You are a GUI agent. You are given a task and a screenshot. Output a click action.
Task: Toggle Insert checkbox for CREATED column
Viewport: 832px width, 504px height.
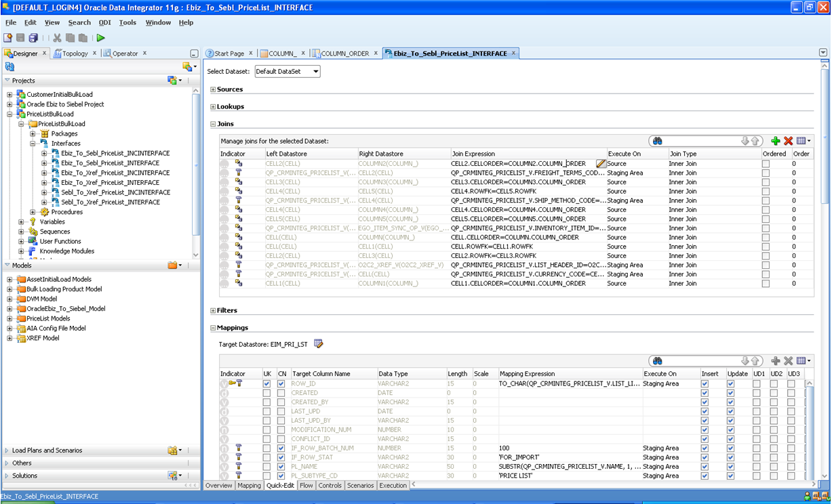pos(705,393)
